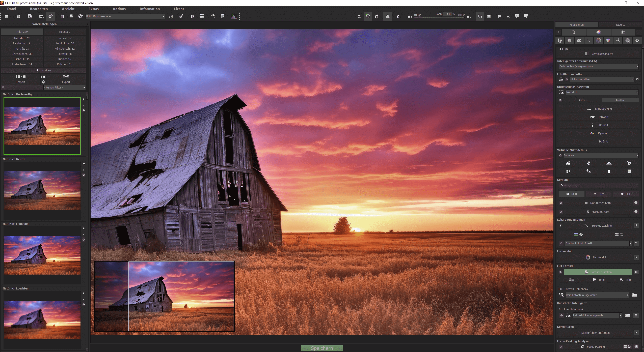This screenshot has height=352, width=644.
Task: Open the Farbmodul color wheel icon
Action: [588, 257]
